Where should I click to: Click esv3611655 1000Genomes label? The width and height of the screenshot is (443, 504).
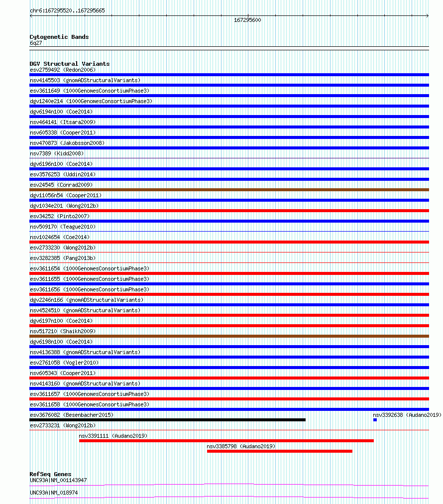[x=90, y=279]
